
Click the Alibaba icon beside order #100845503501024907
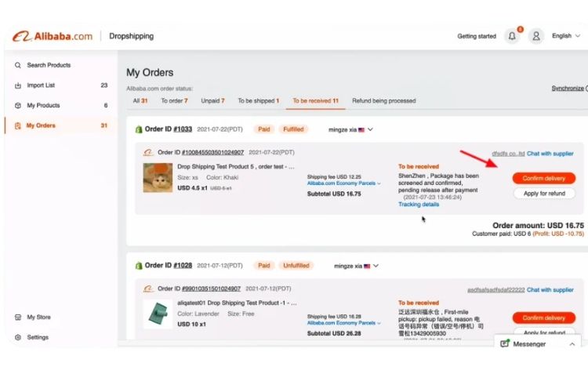click(x=148, y=152)
